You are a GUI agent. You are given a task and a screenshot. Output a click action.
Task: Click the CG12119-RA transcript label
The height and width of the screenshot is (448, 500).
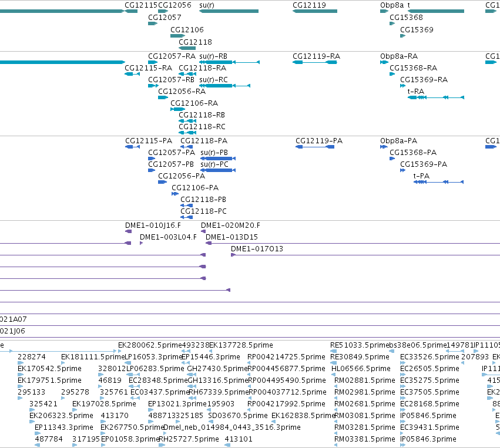pyautogui.click(x=316, y=56)
